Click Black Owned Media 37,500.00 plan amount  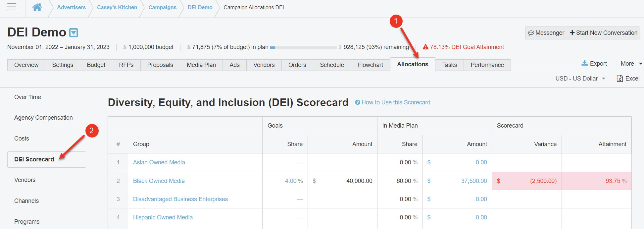click(474, 181)
